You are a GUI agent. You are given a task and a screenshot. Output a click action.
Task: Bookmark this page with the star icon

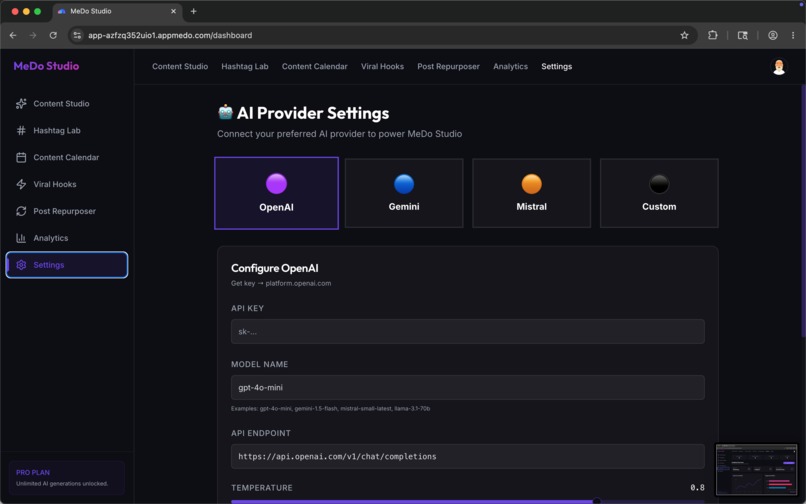(684, 35)
